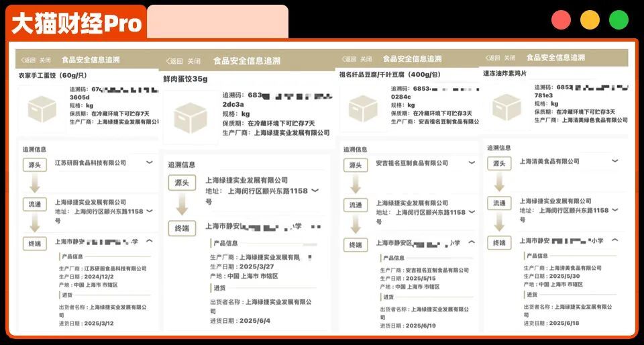Screen dimensions: 644x345
Task: Select the 源头 step for 速冻油炸素鸡片
Action: [x=499, y=164]
